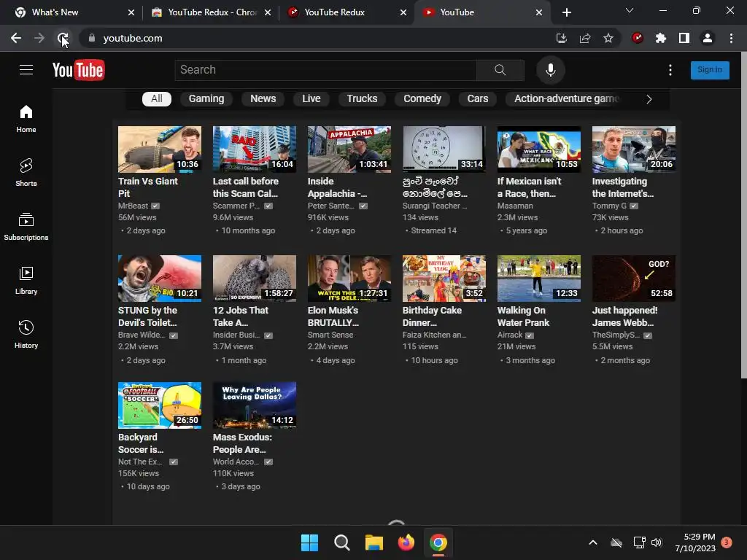Filter by Cars chip
Image resolution: width=747 pixels, height=560 pixels.
click(x=478, y=98)
